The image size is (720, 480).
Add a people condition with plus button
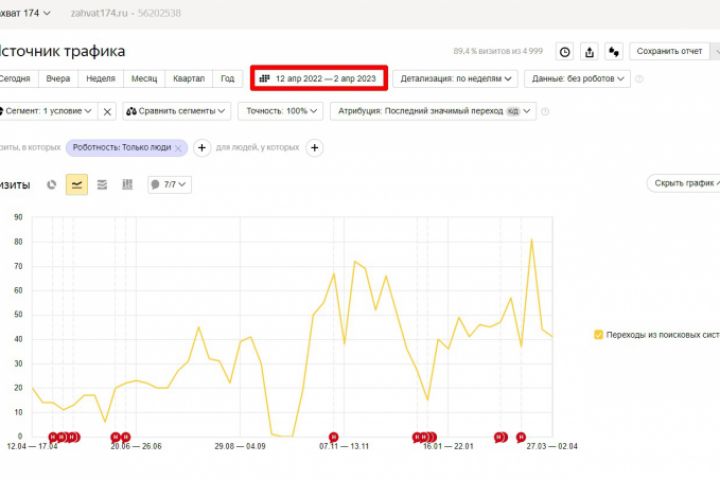(315, 148)
